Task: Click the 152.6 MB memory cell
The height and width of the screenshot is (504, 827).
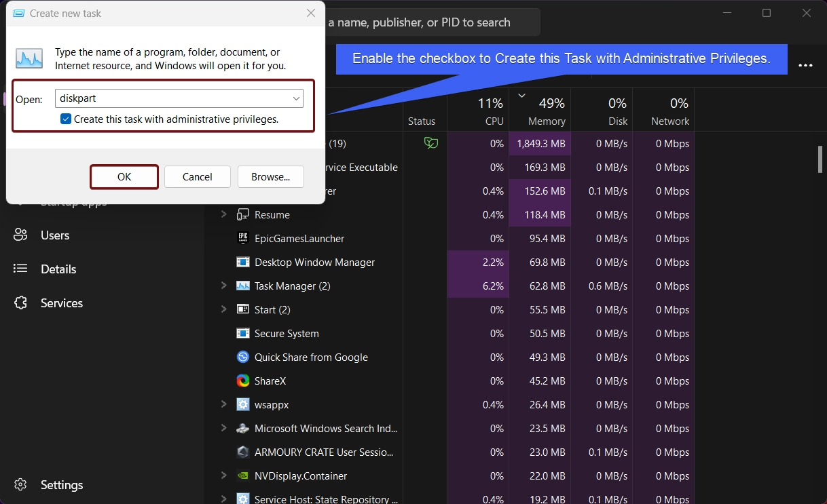Action: point(540,191)
